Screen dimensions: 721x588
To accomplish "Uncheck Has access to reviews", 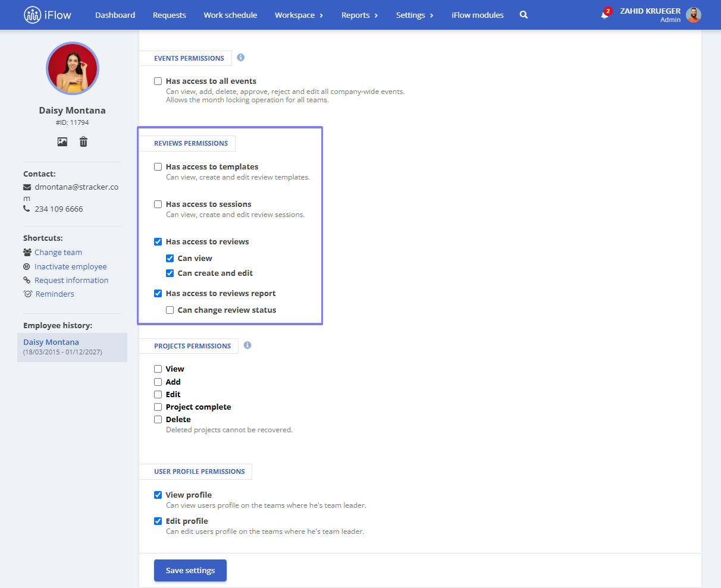I will (x=158, y=241).
